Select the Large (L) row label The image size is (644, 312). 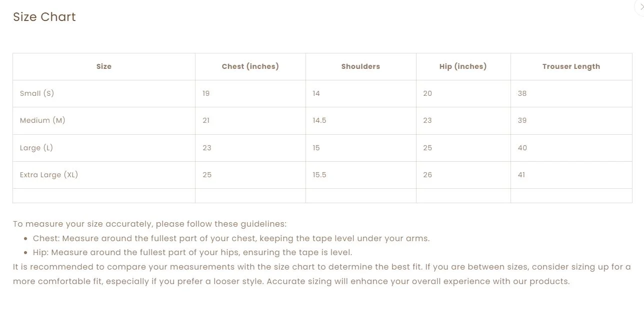pos(36,148)
